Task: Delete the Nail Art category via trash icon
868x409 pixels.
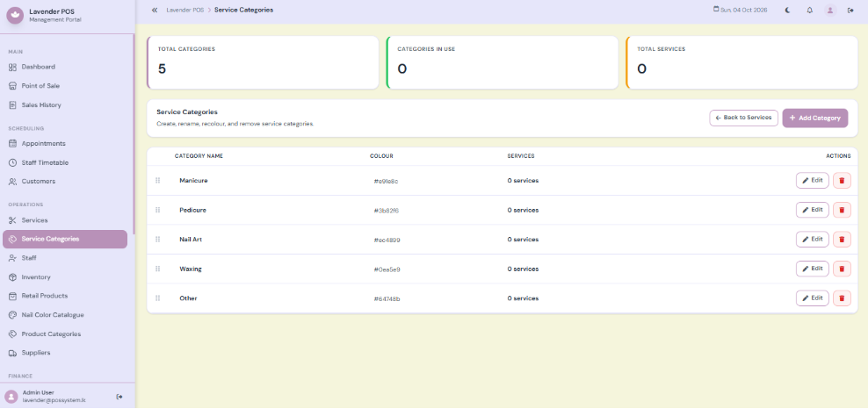Action: [x=842, y=240]
